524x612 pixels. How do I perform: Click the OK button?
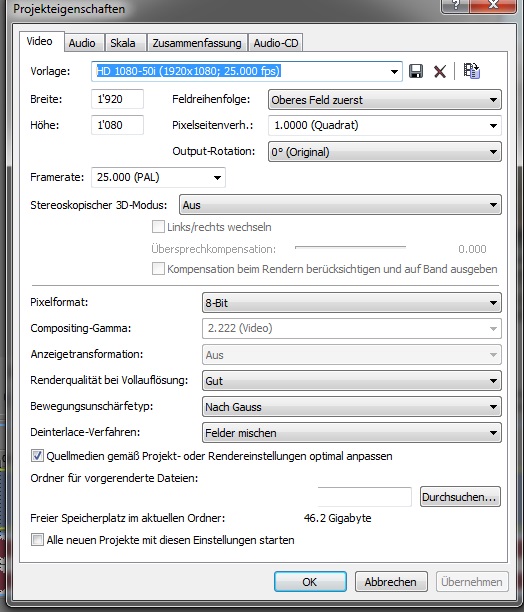tap(310, 582)
